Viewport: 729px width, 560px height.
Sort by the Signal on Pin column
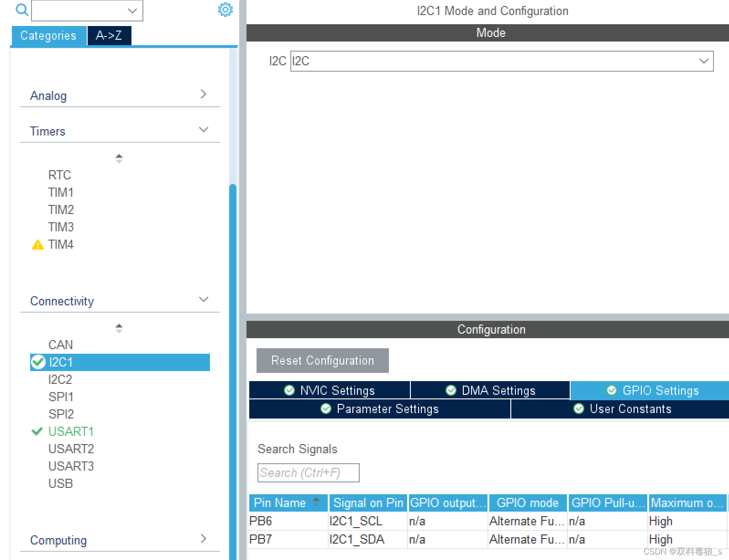[368, 503]
